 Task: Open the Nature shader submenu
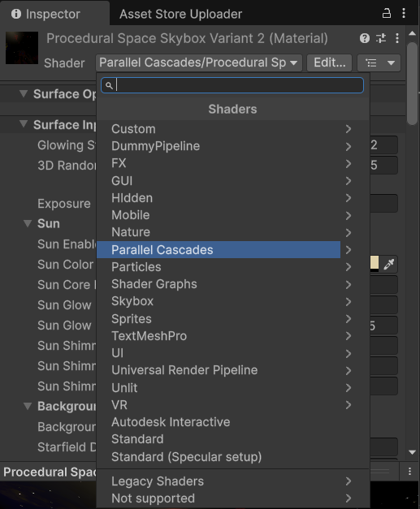coord(233,232)
